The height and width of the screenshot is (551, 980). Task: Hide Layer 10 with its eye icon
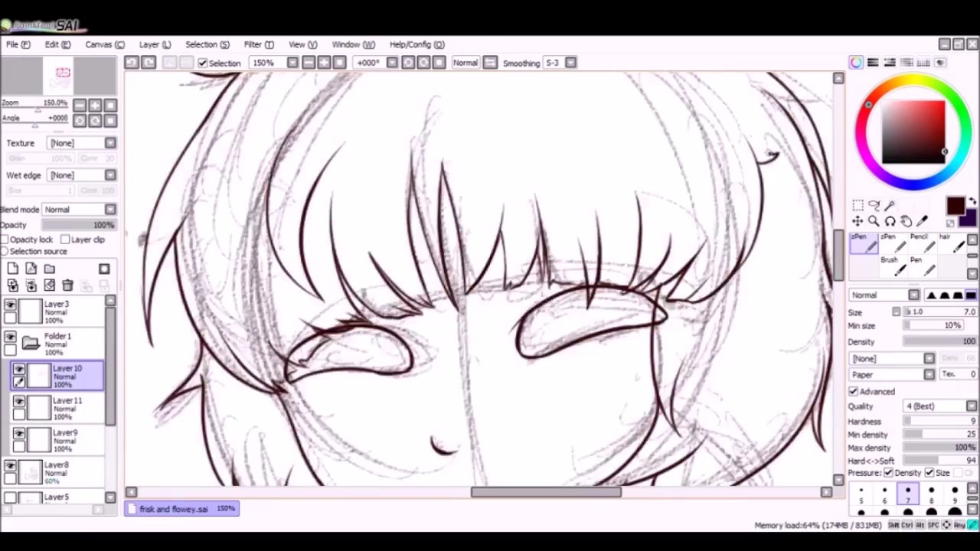pos(19,370)
